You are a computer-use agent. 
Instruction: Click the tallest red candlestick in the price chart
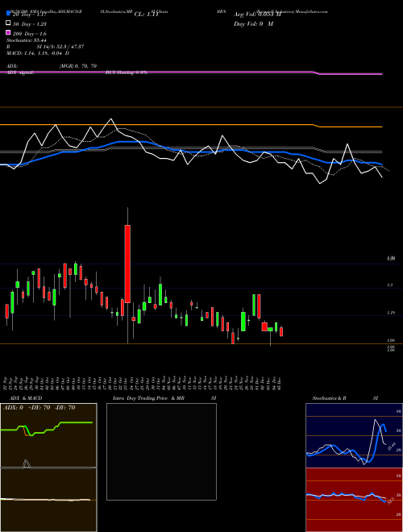click(127, 264)
